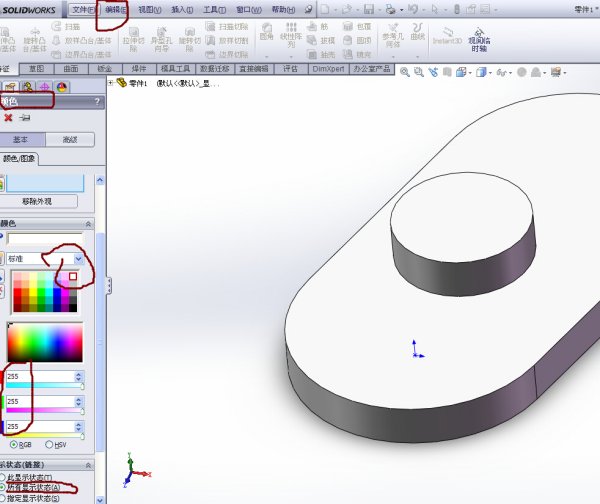Click the help question mark in 颜色 panel
The width and height of the screenshot is (600, 504).
[x=97, y=102]
